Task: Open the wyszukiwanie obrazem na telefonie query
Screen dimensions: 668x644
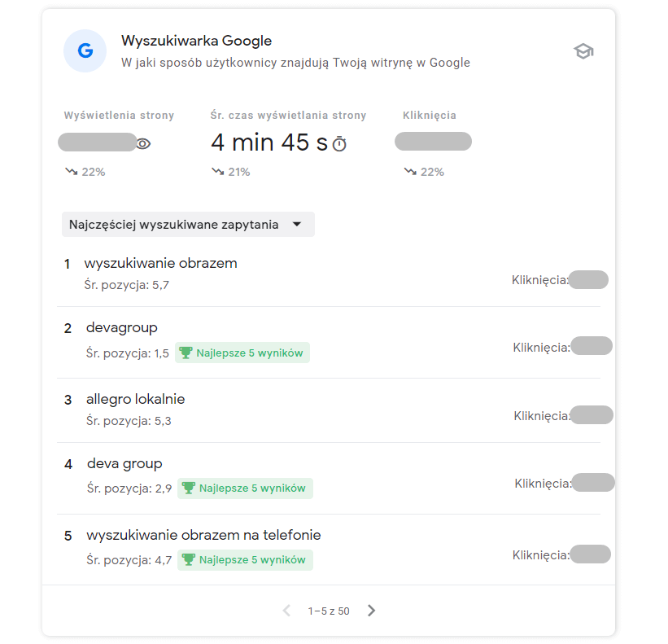Action: click(x=203, y=536)
